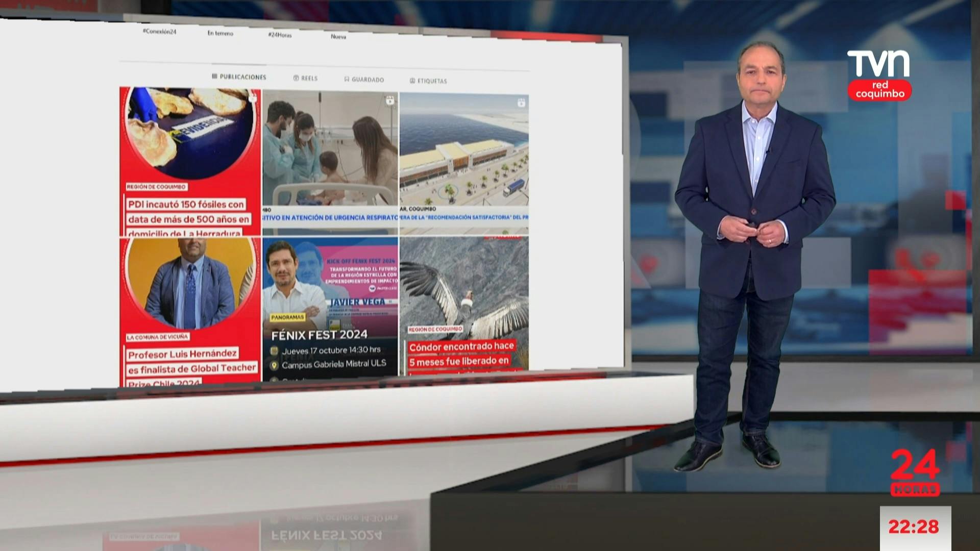Click reel badge on hospital urgency post
The height and width of the screenshot is (551, 980).
pos(390,101)
